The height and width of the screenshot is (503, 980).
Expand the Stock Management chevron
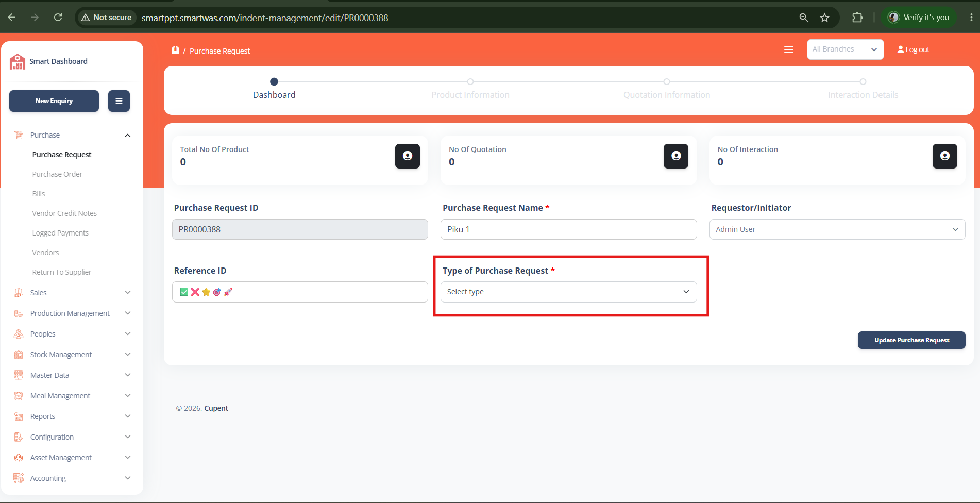128,355
